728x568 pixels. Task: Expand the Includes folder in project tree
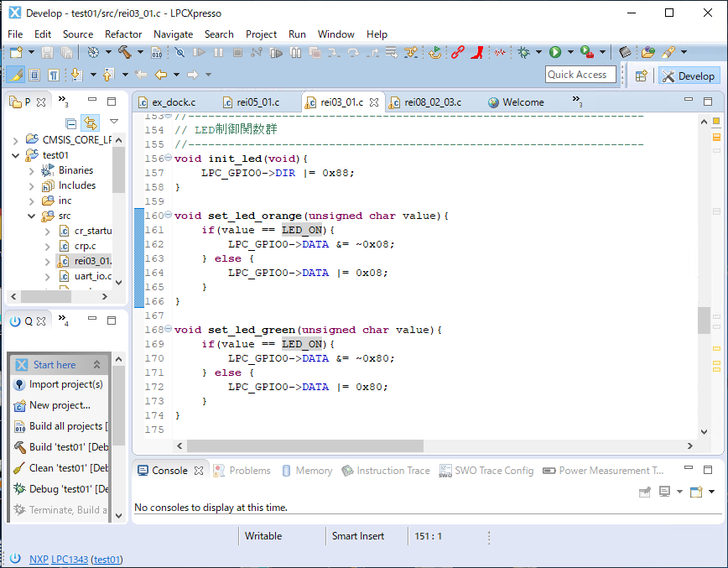32,185
